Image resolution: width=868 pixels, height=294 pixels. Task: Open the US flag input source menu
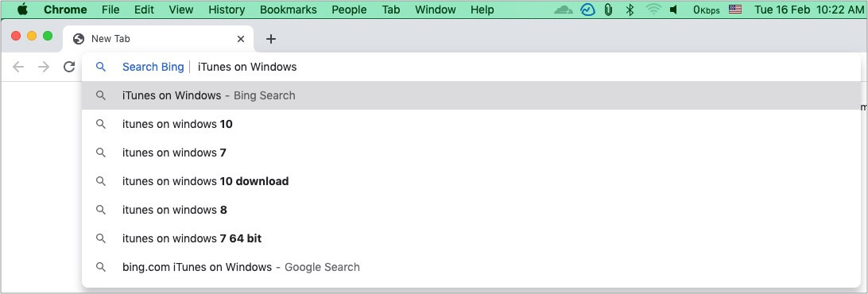click(735, 10)
